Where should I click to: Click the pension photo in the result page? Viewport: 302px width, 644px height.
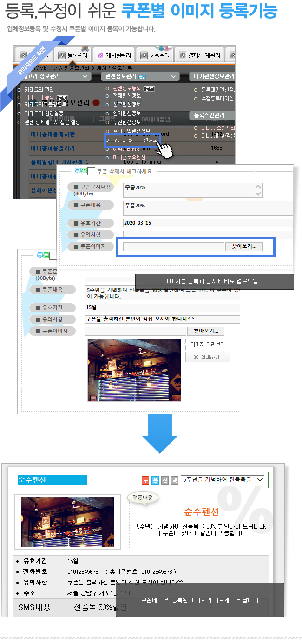[68, 521]
